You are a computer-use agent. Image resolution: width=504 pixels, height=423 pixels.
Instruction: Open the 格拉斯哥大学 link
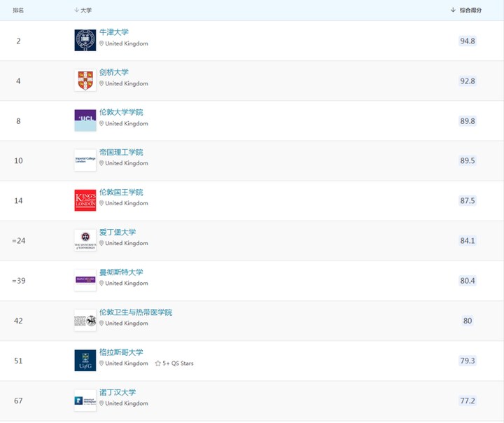pos(121,352)
